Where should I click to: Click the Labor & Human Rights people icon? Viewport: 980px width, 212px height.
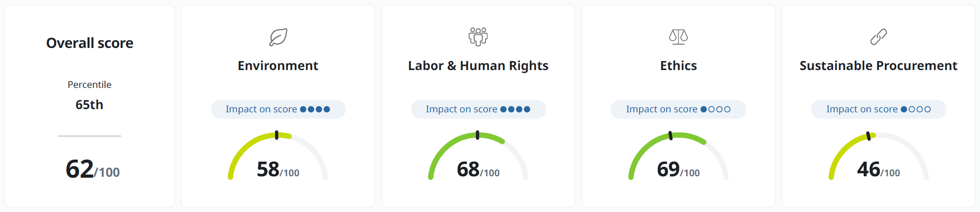pos(478,36)
